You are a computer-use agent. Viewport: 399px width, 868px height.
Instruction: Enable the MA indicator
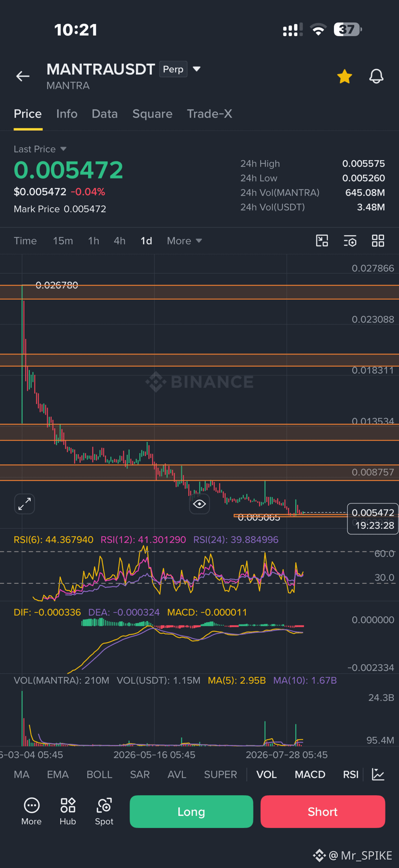(22, 774)
